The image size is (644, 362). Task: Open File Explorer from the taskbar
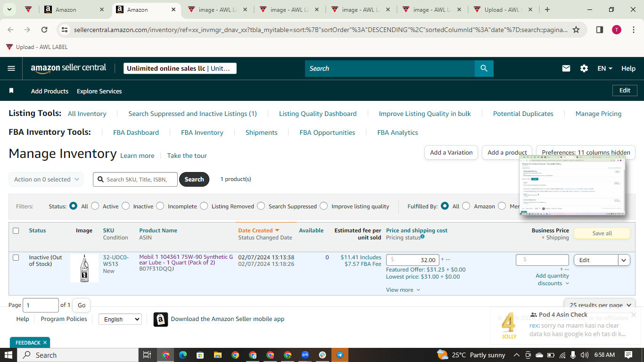[218, 355]
